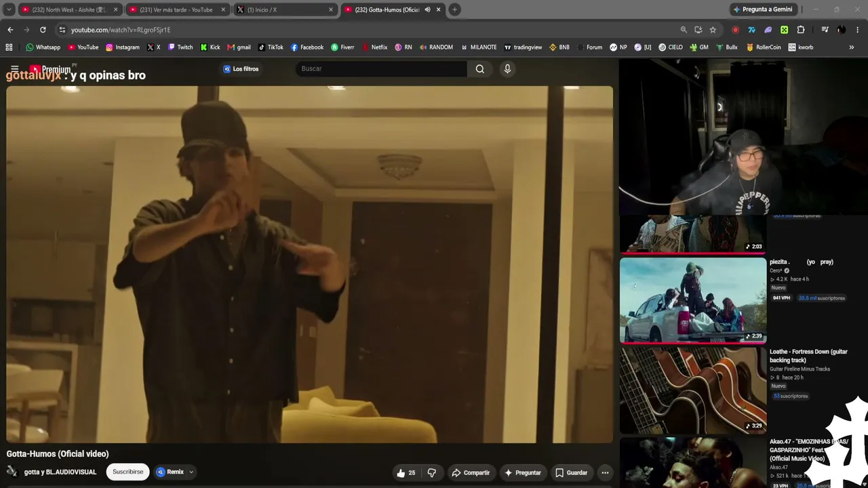Open the Fiverr bookmark

[x=342, y=47]
